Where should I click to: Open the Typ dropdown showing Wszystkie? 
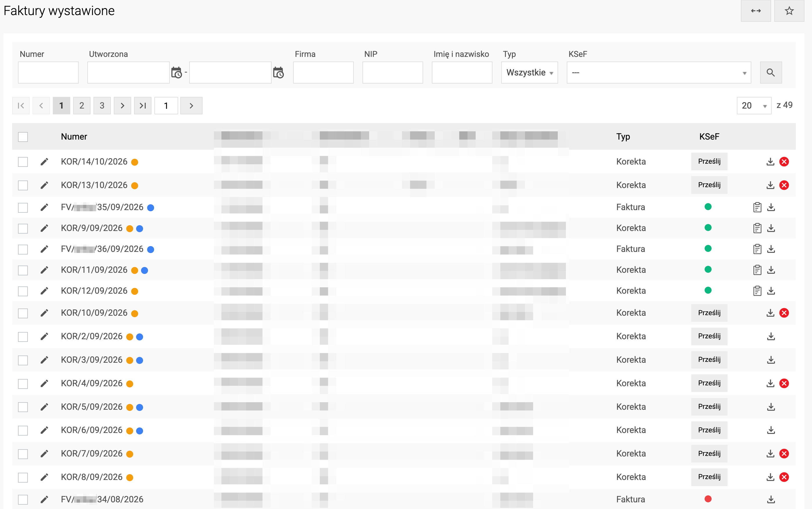click(x=529, y=72)
